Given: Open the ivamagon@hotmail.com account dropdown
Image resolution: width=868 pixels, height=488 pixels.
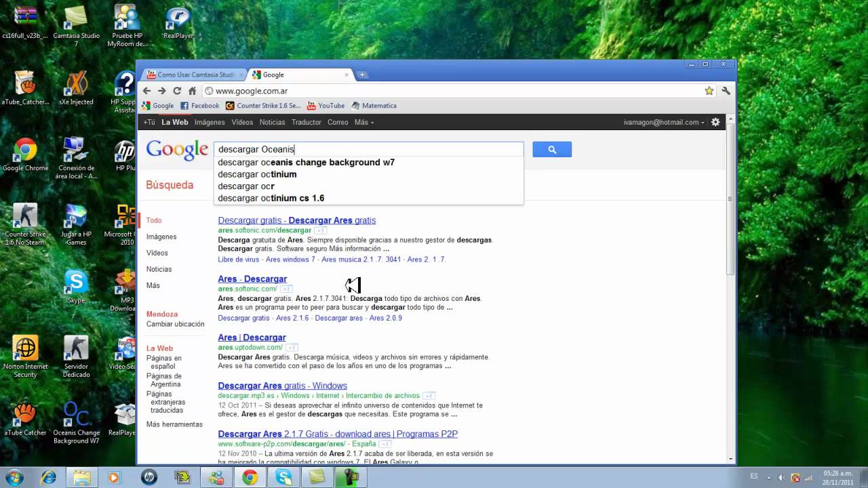Looking at the screenshot, I should pyautogui.click(x=664, y=122).
